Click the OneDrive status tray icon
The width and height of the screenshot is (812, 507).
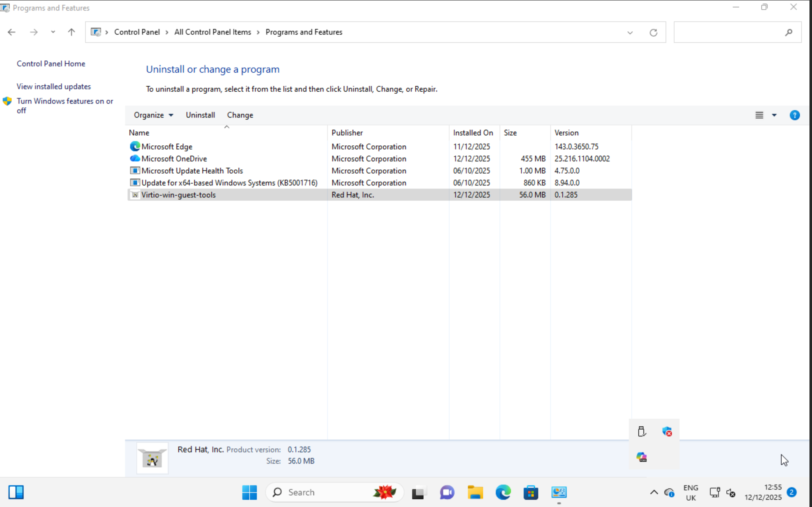[669, 493]
